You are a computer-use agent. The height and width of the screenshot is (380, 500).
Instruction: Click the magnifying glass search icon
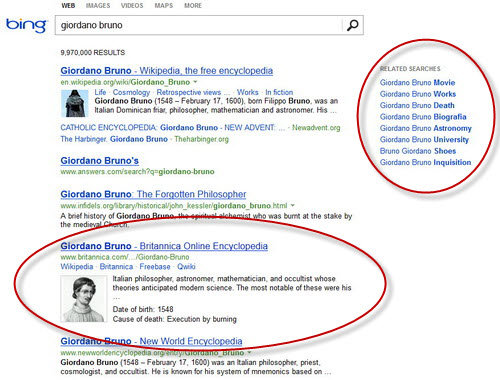pyautogui.click(x=352, y=25)
